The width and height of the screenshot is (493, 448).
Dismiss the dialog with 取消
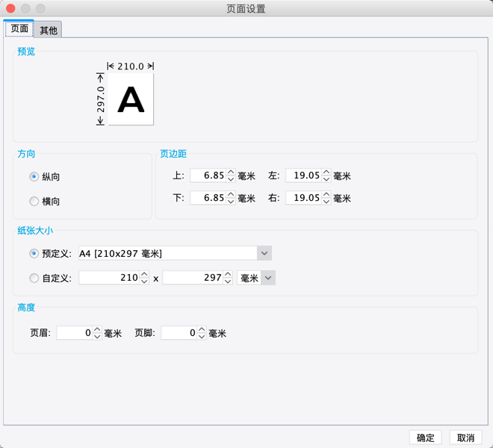pos(465,438)
